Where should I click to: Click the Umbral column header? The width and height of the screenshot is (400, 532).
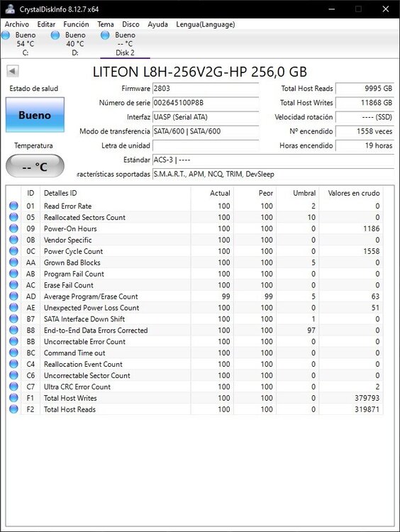tap(298, 193)
